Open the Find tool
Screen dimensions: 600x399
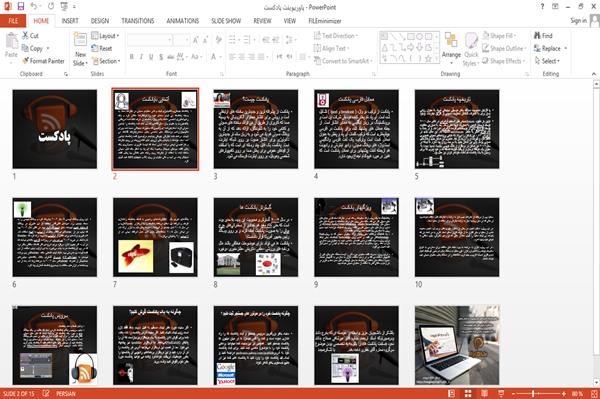543,36
